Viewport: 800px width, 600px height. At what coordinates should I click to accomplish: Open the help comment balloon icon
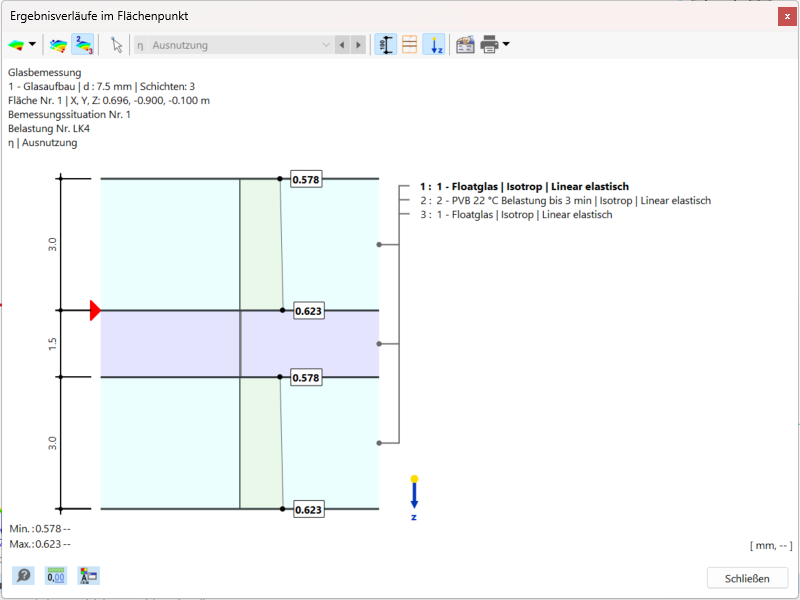point(22,575)
